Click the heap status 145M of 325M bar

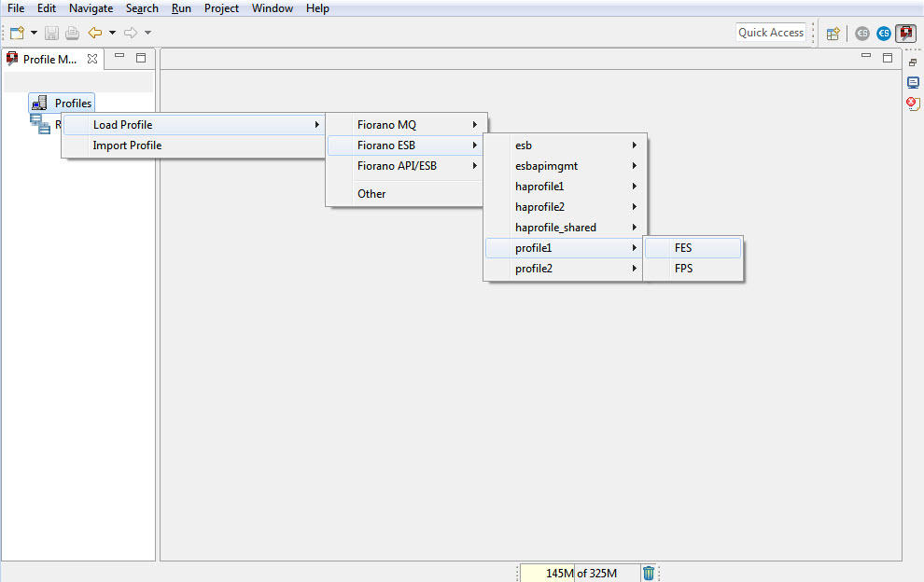point(580,574)
